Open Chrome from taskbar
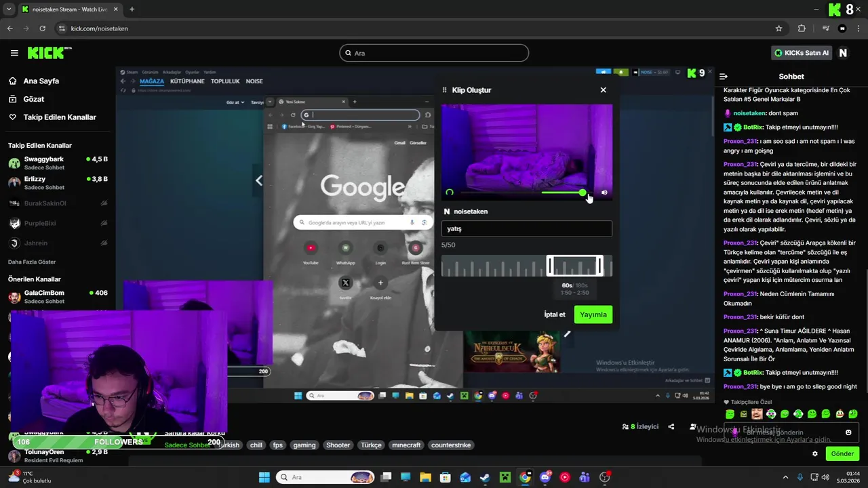The height and width of the screenshot is (488, 868). [525, 477]
